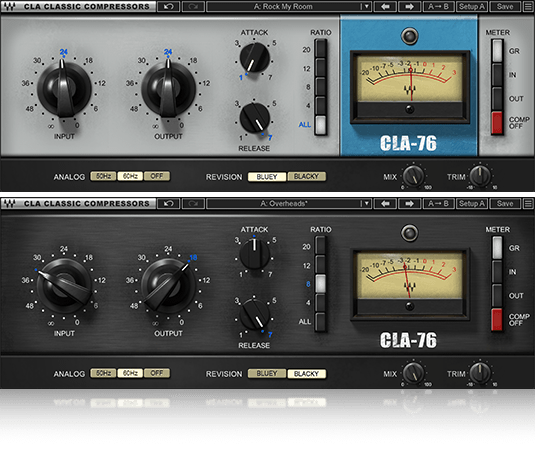Click Setup A button in top plugin
This screenshot has height=459, width=535.
tap(472, 6)
